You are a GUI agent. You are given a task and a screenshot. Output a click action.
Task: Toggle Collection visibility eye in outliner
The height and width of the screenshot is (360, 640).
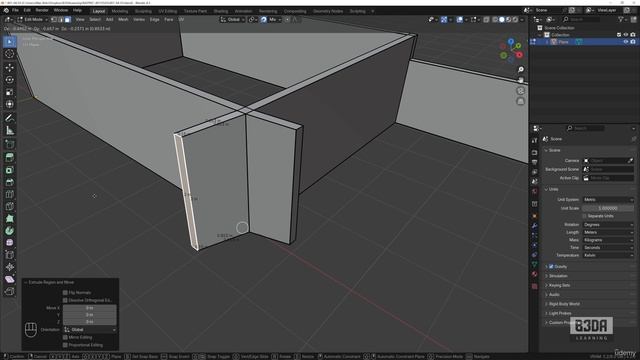pyautogui.click(x=626, y=35)
